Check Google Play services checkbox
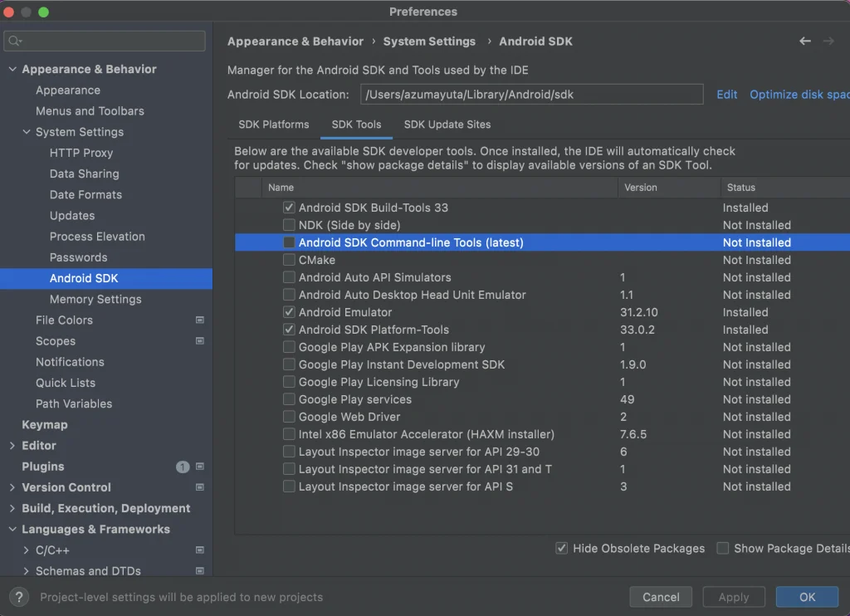 click(x=289, y=399)
